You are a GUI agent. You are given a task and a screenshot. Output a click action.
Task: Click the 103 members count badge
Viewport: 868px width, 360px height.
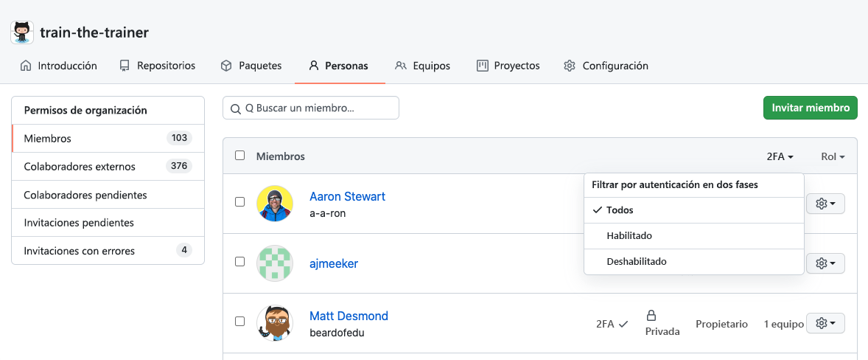(179, 139)
